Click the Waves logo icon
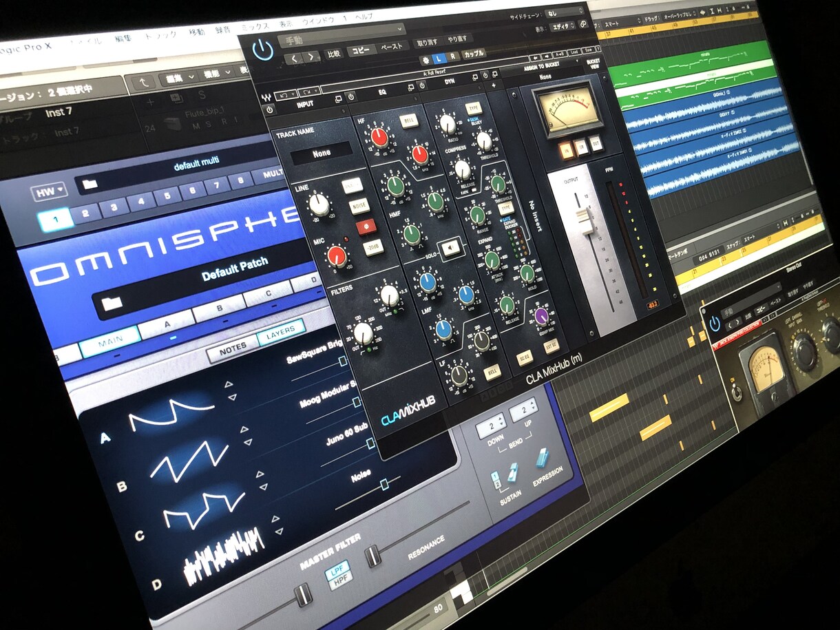 (267, 98)
